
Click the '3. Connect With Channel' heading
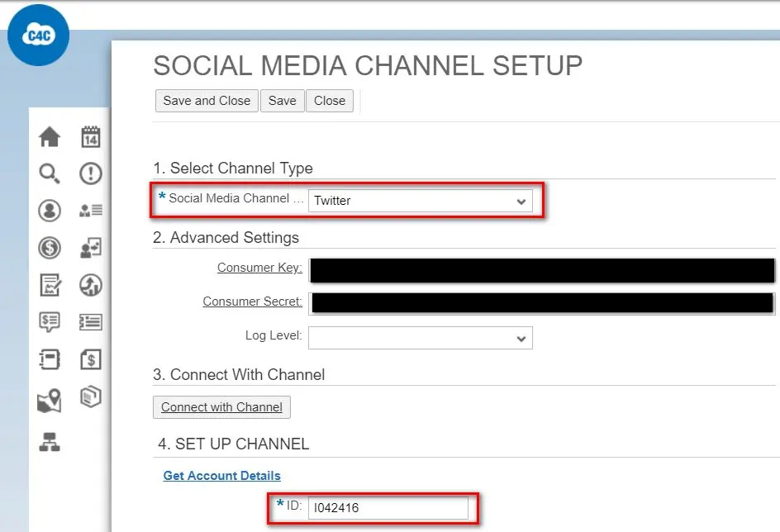tap(239, 374)
